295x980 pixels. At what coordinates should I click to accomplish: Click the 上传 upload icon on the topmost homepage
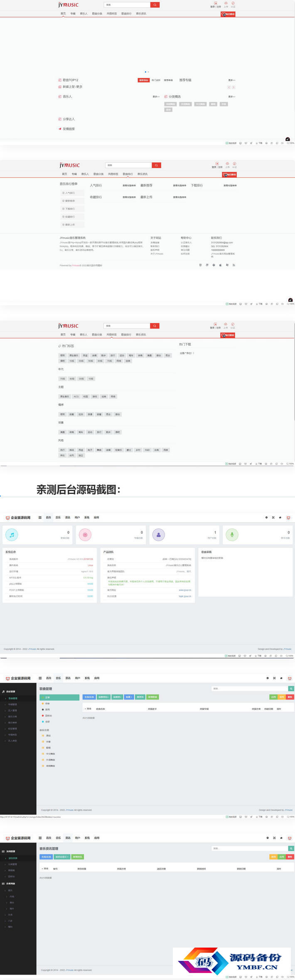pos(226,3)
